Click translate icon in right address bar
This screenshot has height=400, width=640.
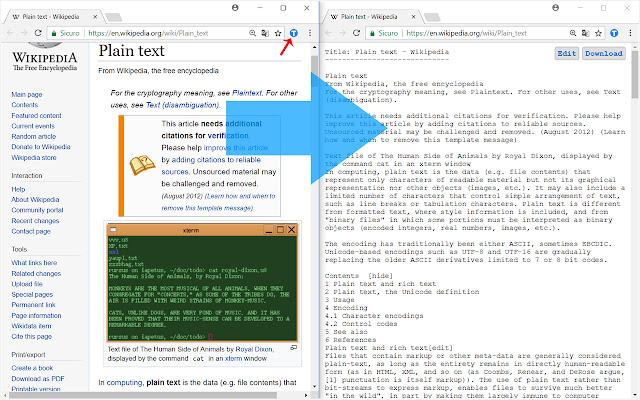[x=585, y=33]
